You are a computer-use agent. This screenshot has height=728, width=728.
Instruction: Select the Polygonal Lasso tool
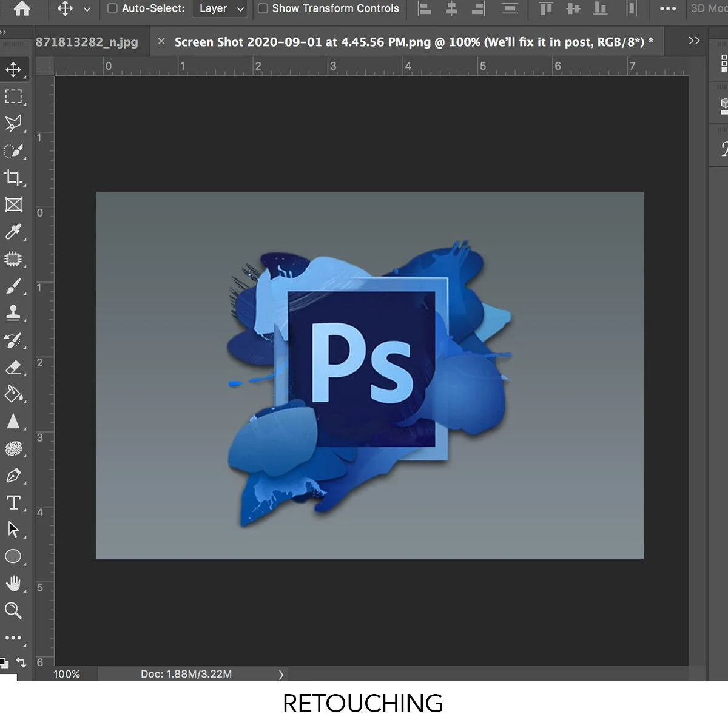coord(13,123)
